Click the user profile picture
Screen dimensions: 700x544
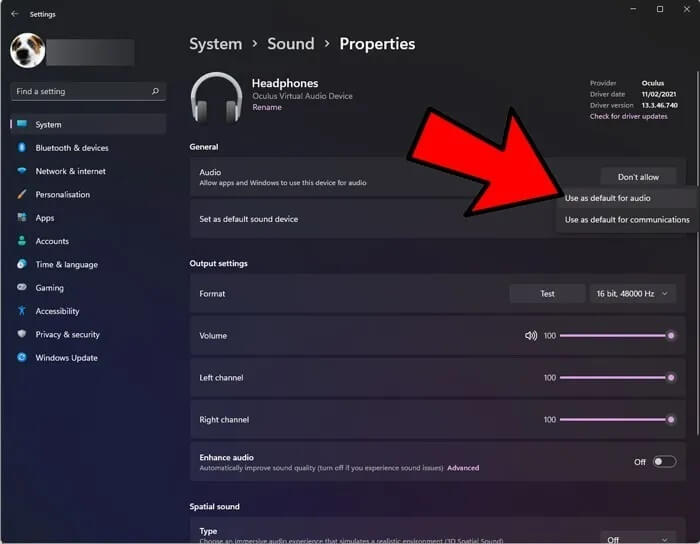[27, 50]
